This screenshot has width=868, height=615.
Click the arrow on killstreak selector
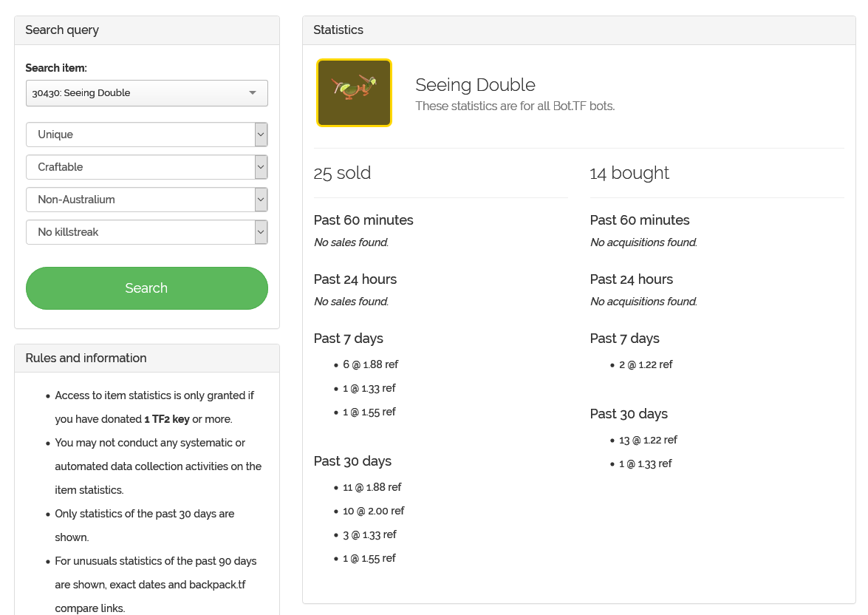click(261, 232)
